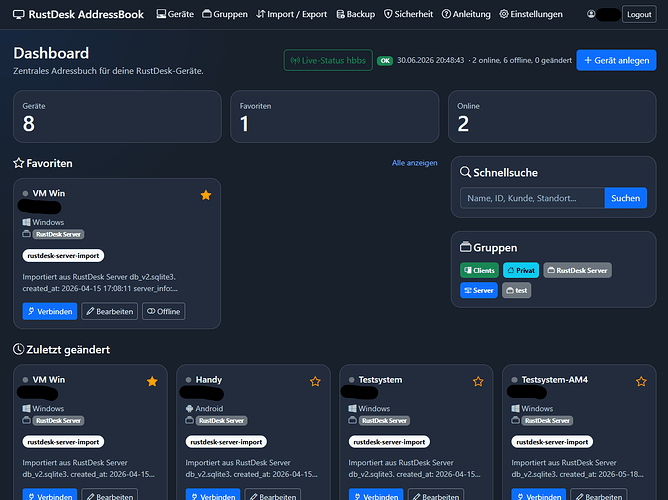Click rustdesk-server-import tag on Testsystem-AM4 card
The height and width of the screenshot is (500, 668).
point(552,442)
